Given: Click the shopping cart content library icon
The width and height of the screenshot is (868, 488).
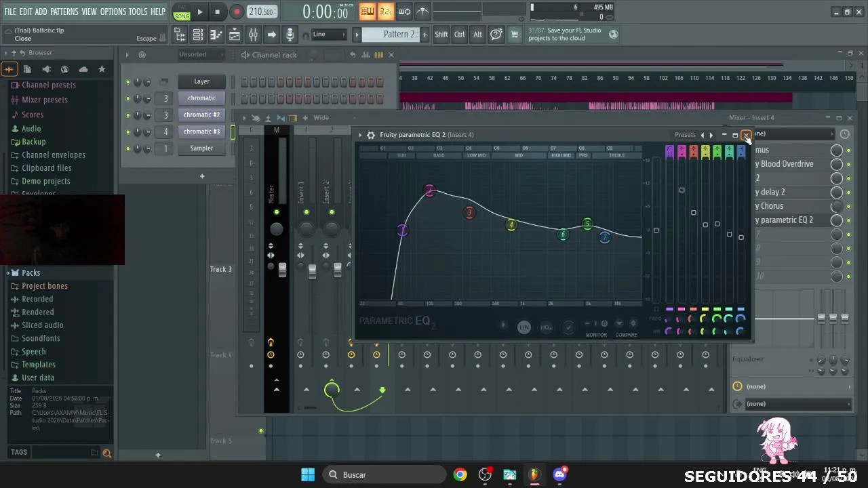Looking at the screenshot, I should coord(514,35).
